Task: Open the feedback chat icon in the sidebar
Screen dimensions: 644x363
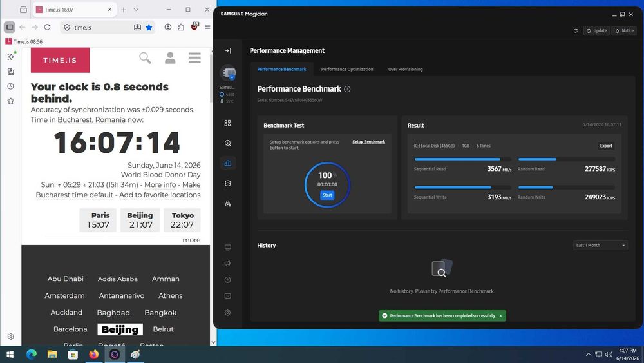Action: (x=227, y=296)
